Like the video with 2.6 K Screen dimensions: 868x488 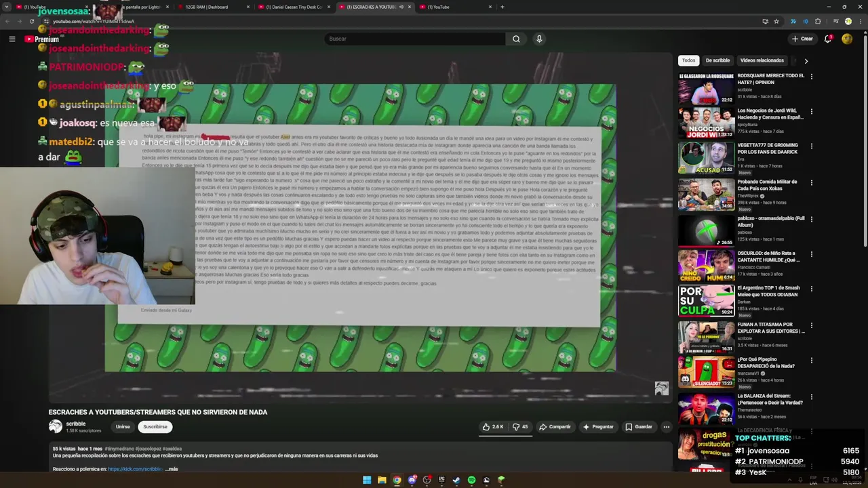tap(493, 426)
